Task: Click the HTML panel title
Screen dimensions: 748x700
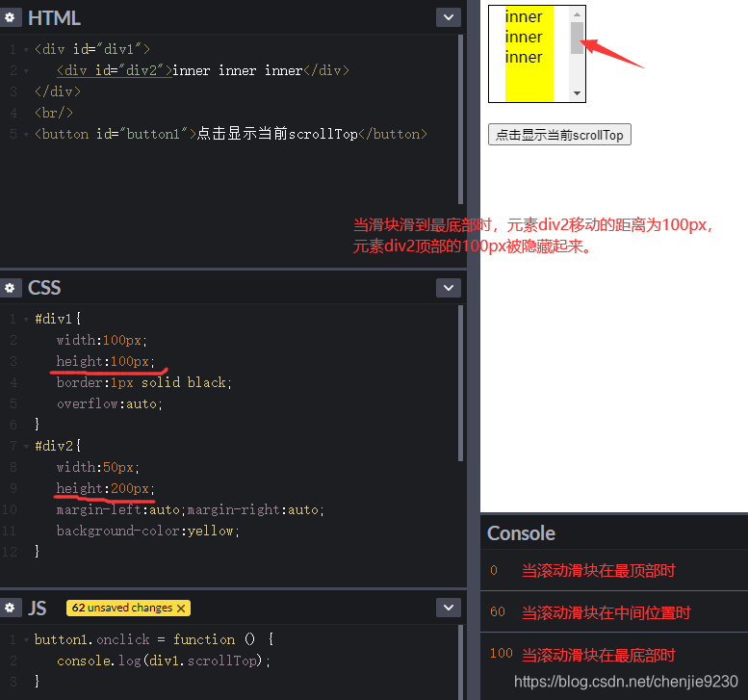Action: [x=54, y=18]
